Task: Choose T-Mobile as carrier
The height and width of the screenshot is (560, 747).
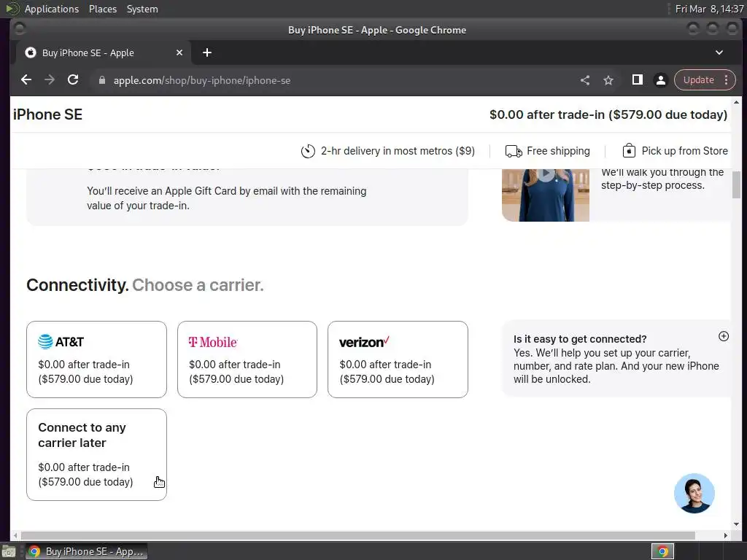Action: pyautogui.click(x=247, y=359)
